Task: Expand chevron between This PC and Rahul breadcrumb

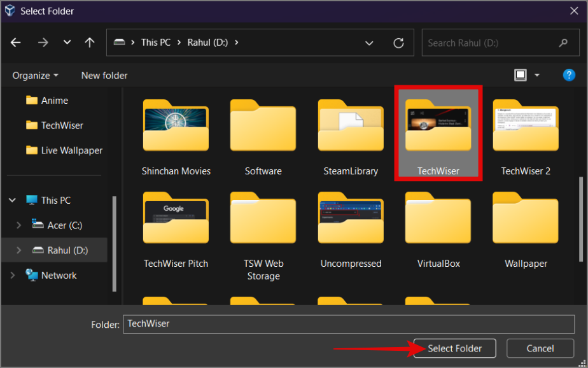Action: 179,43
